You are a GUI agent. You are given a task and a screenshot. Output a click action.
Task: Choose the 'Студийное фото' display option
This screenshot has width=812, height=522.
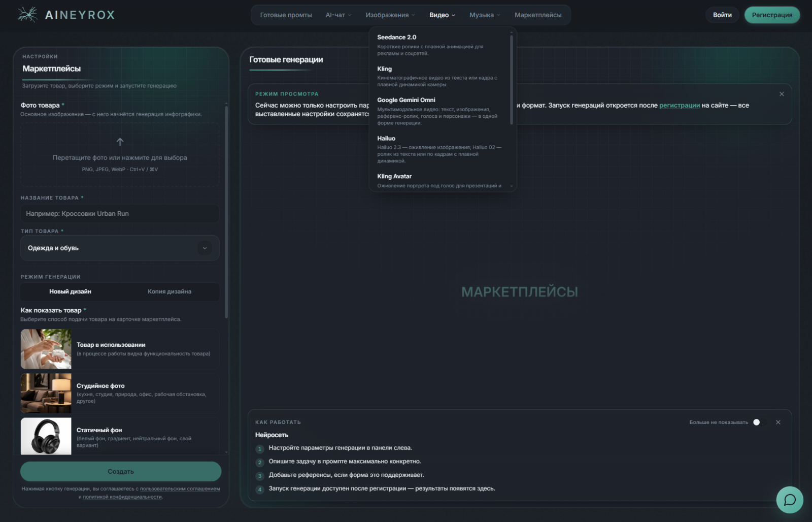tap(120, 393)
